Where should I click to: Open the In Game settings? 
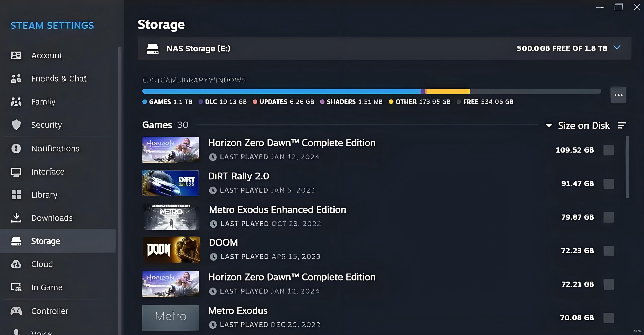pos(47,287)
